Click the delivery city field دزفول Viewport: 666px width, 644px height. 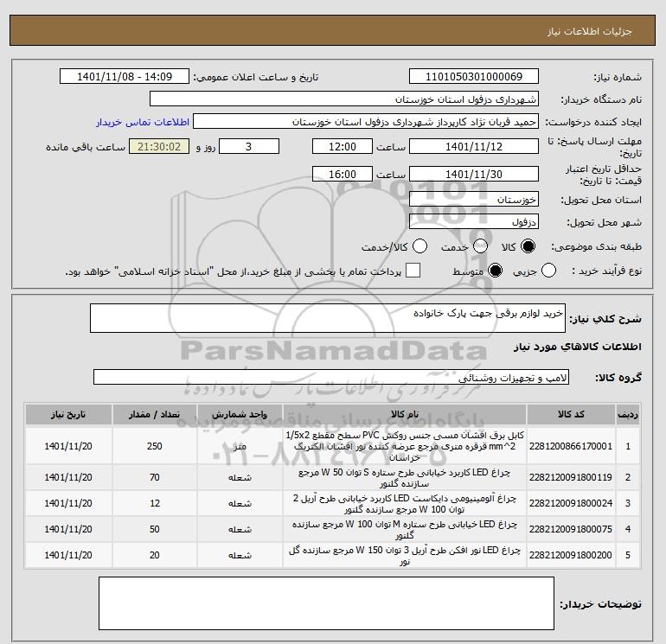(x=474, y=221)
